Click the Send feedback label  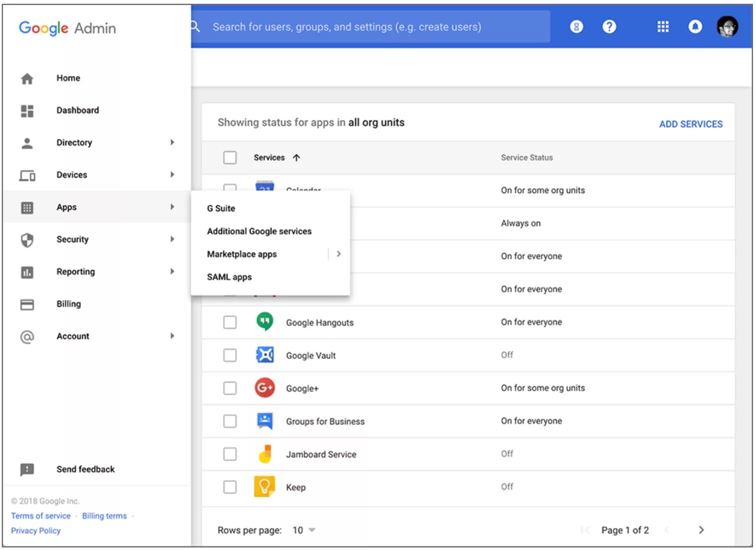(x=85, y=469)
